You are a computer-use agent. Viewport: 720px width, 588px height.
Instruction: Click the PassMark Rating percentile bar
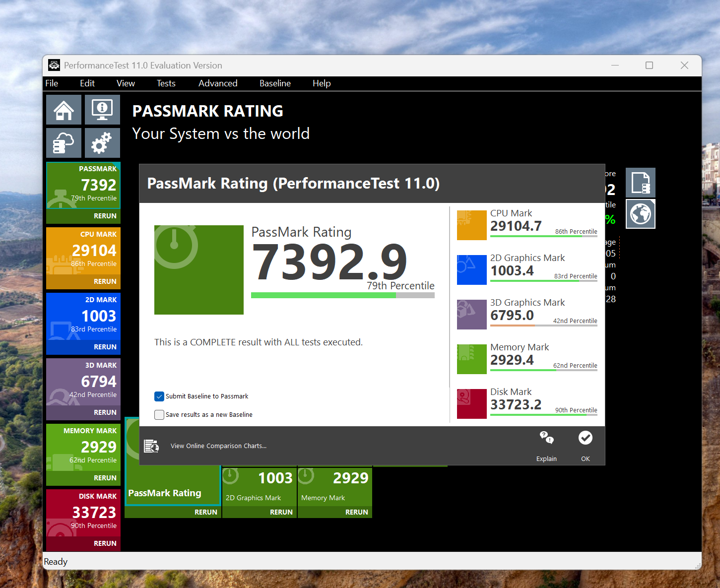click(343, 295)
